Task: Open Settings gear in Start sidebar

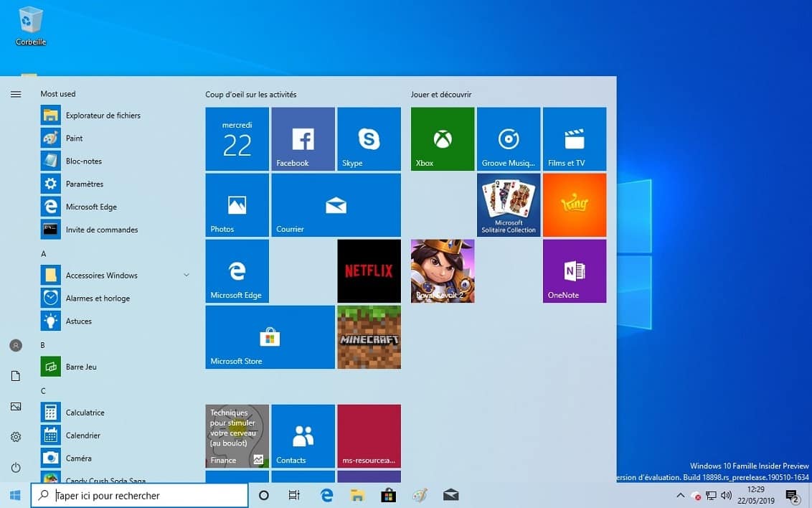Action: (16, 437)
